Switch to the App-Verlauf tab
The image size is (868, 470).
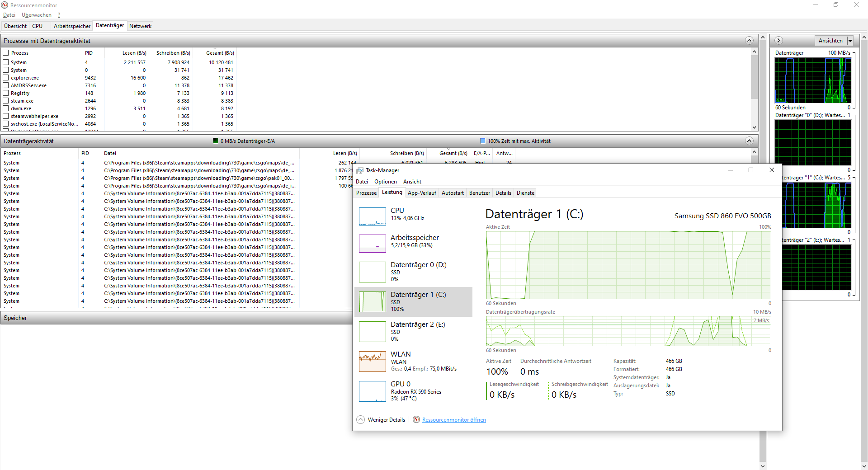[x=422, y=193]
